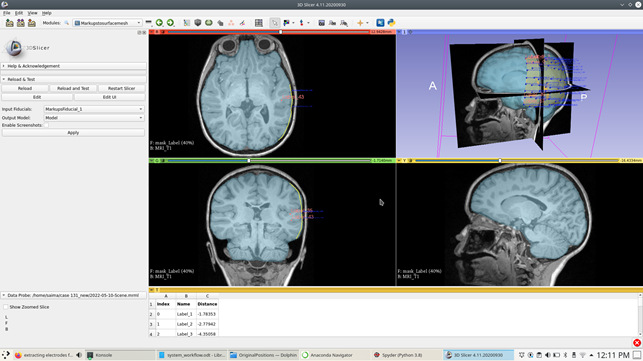Expand the crosshair options dropdown arrow
Screen dimensions: 643x361
pos(367,23)
